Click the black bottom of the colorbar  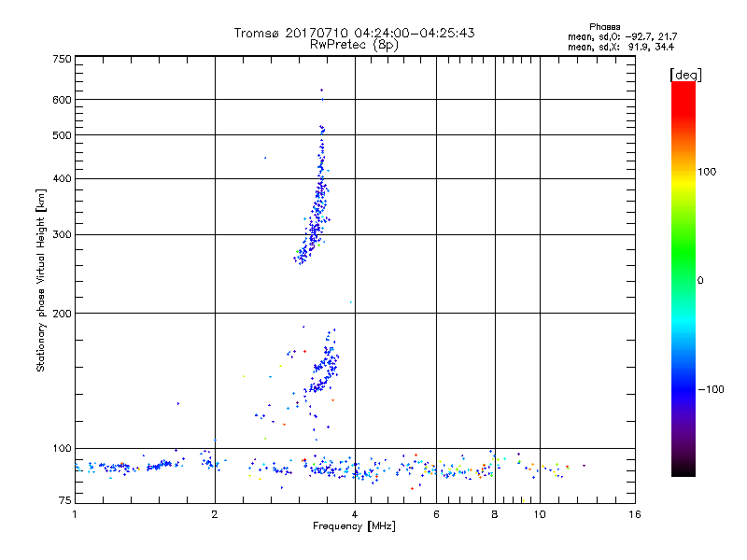pyautogui.click(x=684, y=469)
